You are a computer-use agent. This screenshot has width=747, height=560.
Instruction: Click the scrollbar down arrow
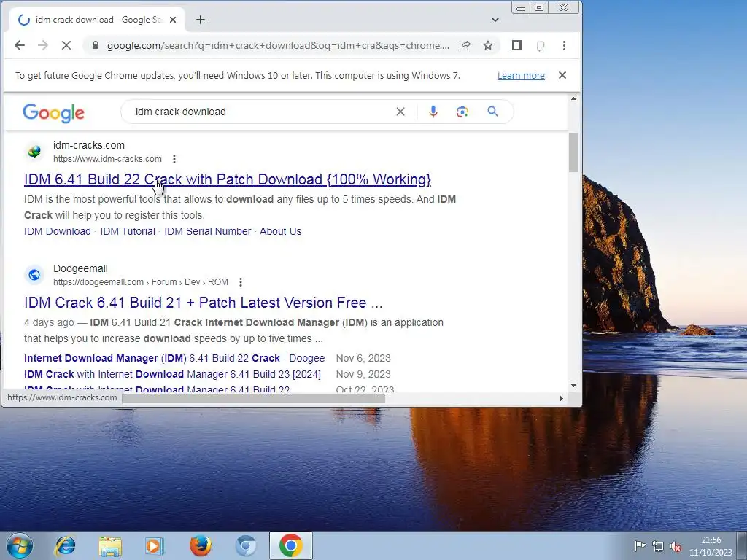pyautogui.click(x=573, y=385)
